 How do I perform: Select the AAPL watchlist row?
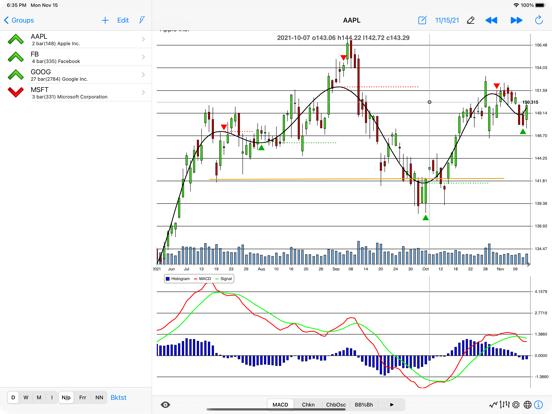coord(76,39)
